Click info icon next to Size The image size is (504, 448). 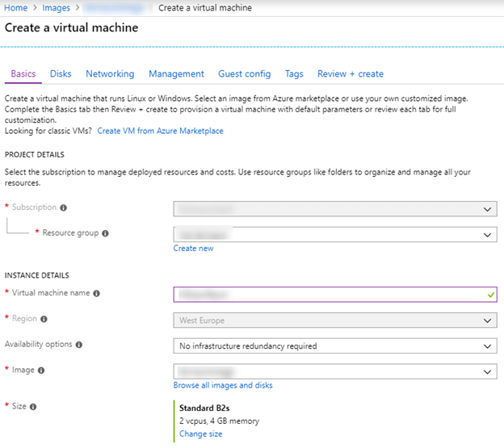coord(33,407)
